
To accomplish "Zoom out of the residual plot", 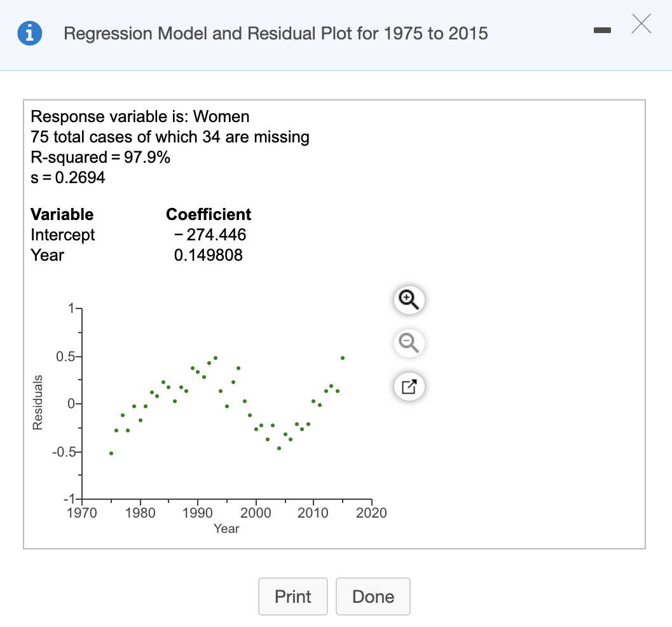I will click(x=409, y=343).
